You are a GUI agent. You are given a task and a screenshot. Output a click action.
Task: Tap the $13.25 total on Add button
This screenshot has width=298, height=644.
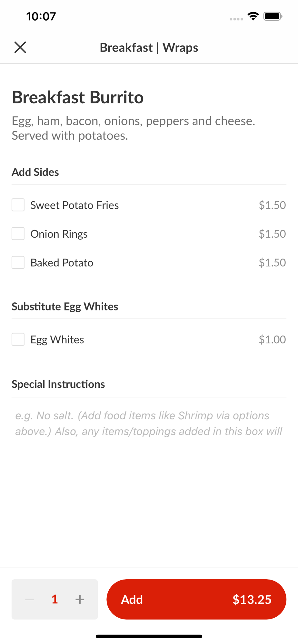point(252,600)
